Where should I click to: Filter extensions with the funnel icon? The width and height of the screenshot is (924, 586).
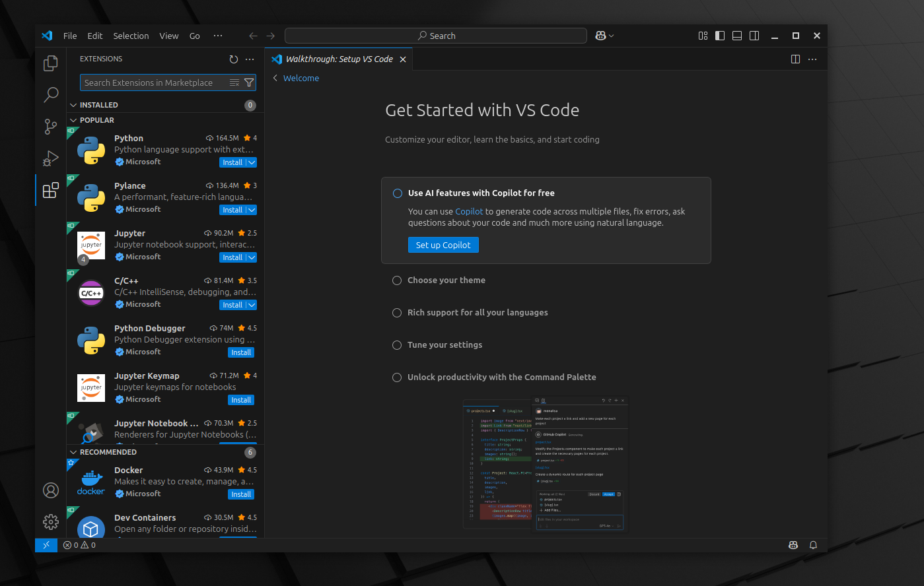pyautogui.click(x=249, y=82)
